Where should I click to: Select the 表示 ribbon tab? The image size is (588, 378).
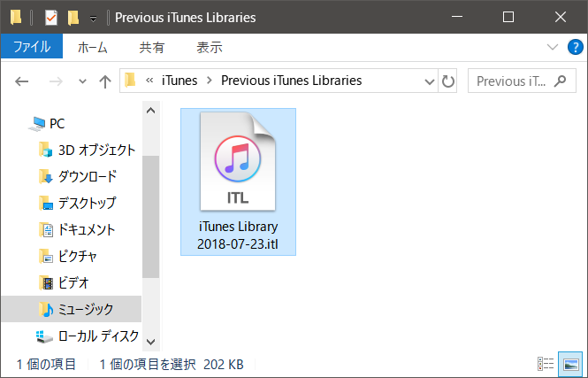coord(209,47)
